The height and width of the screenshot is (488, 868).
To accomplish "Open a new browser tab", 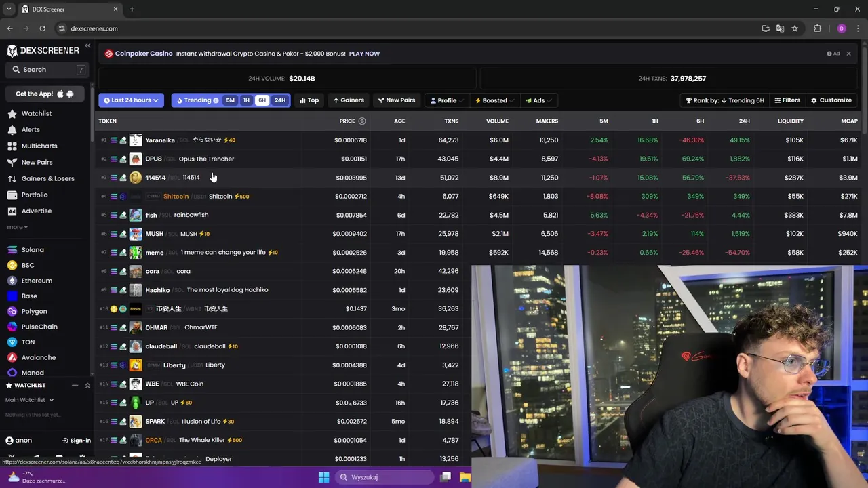I will pyautogui.click(x=132, y=9).
